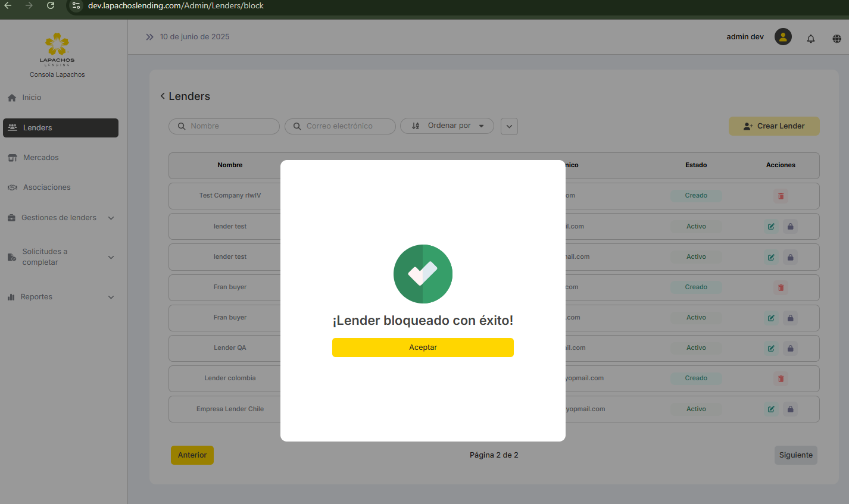Delete the Test Company rlwlV lender
Viewport: 849px width, 504px height.
pos(781,196)
